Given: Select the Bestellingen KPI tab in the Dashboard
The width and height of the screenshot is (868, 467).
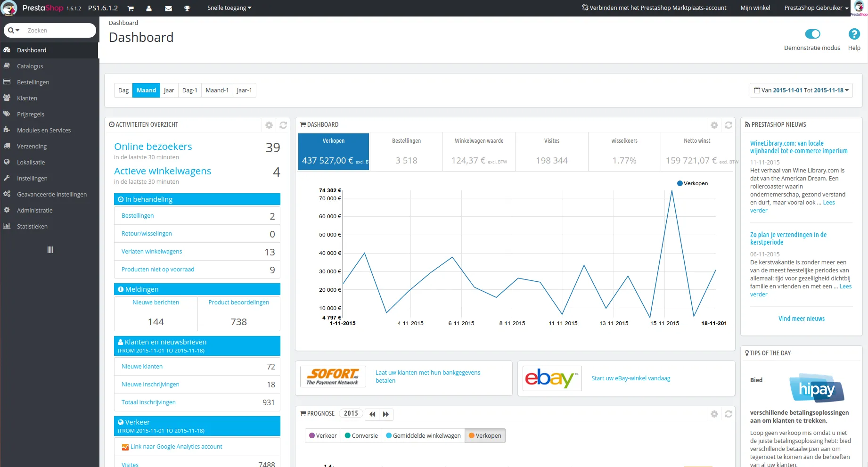Looking at the screenshot, I should click(406, 151).
